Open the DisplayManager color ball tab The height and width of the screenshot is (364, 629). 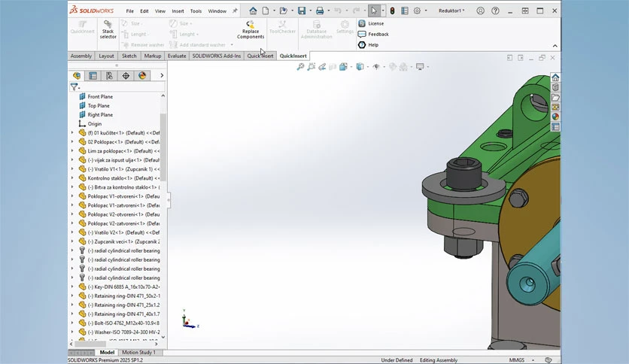[x=142, y=75]
